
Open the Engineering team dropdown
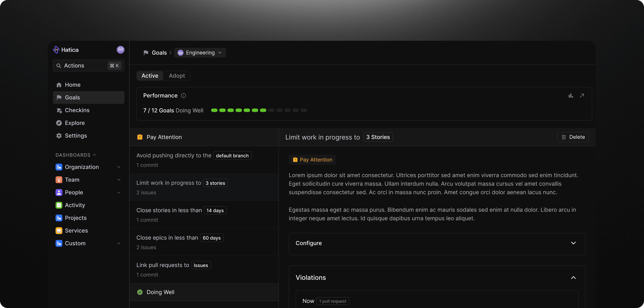coord(200,53)
